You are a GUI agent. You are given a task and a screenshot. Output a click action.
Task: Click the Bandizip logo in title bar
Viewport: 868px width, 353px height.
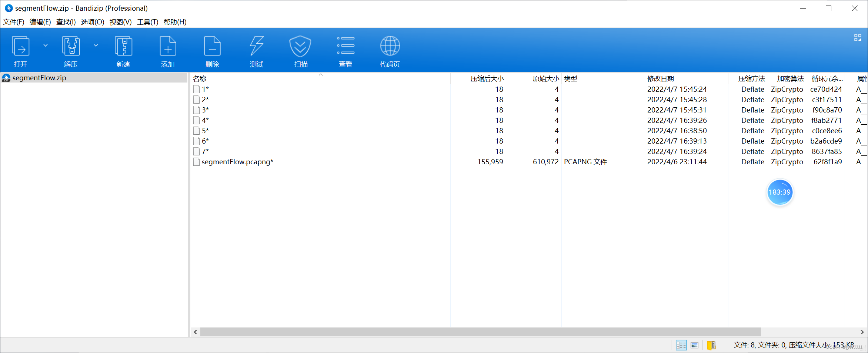tap(9, 8)
